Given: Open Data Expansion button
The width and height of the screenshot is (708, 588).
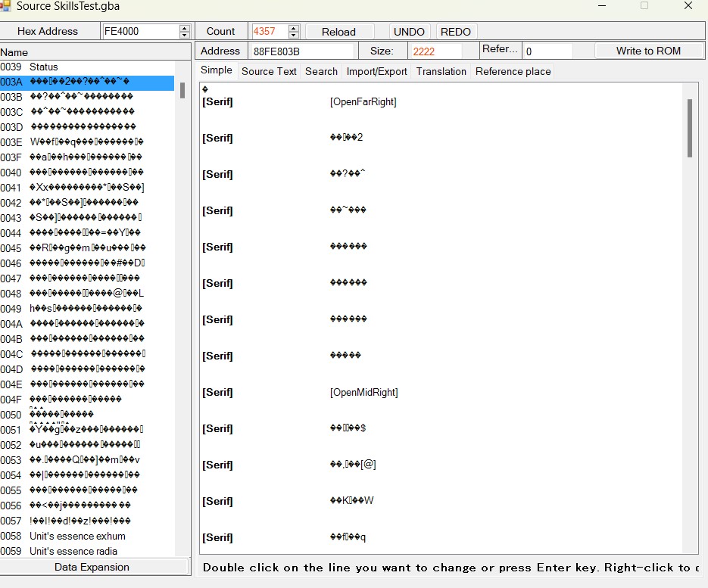Looking at the screenshot, I should 92,567.
